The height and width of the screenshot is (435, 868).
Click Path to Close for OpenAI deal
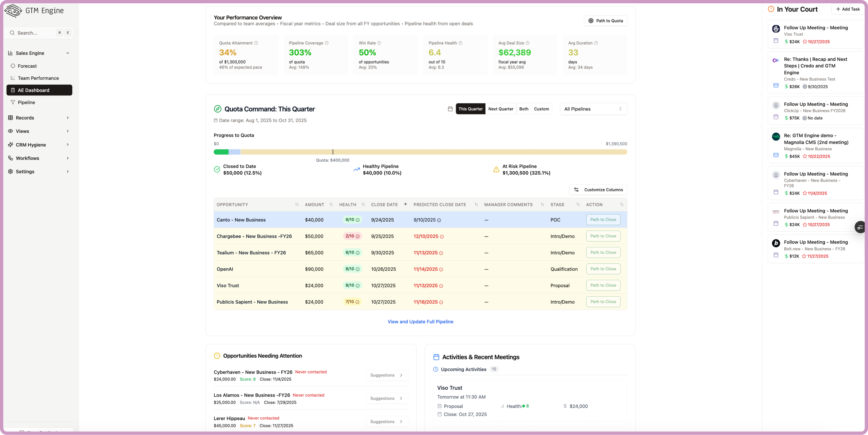point(603,269)
